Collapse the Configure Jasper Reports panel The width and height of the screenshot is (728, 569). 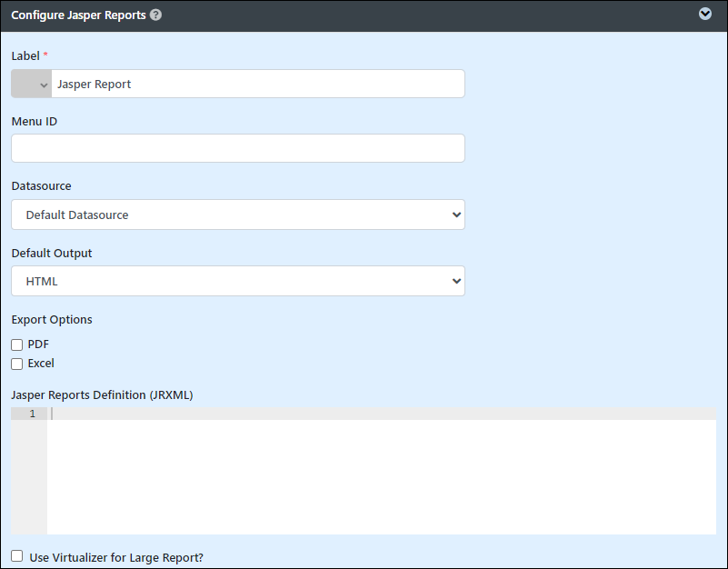click(704, 14)
